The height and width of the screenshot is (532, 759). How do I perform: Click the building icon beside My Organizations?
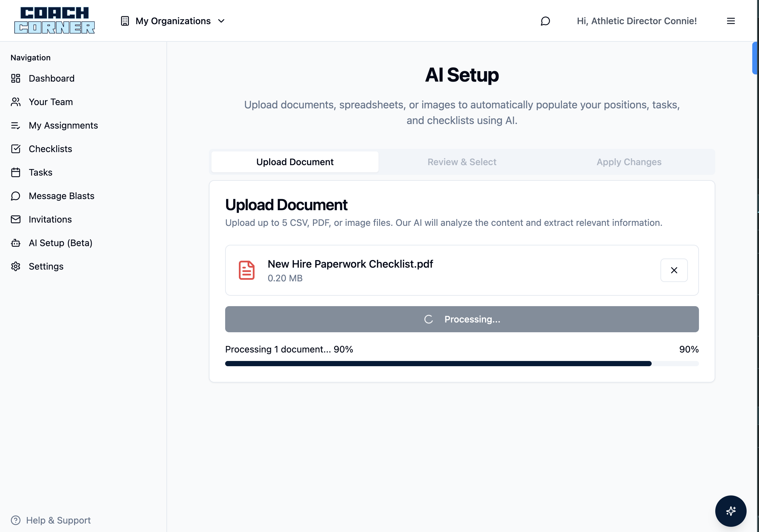point(125,21)
